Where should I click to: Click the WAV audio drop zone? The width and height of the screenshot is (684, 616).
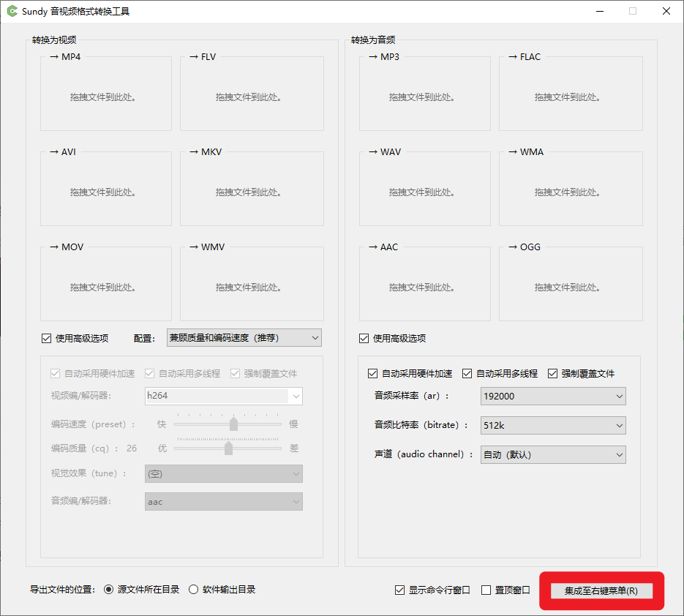point(424,188)
